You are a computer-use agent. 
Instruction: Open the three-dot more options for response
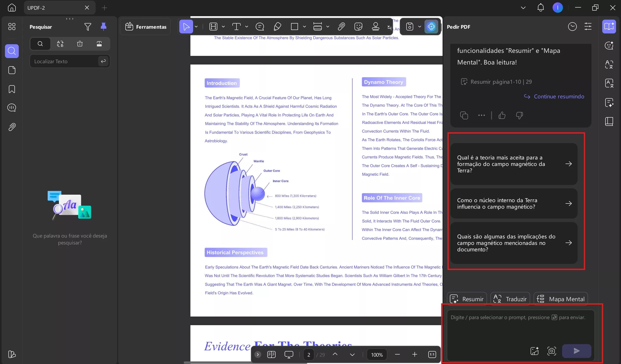(481, 115)
